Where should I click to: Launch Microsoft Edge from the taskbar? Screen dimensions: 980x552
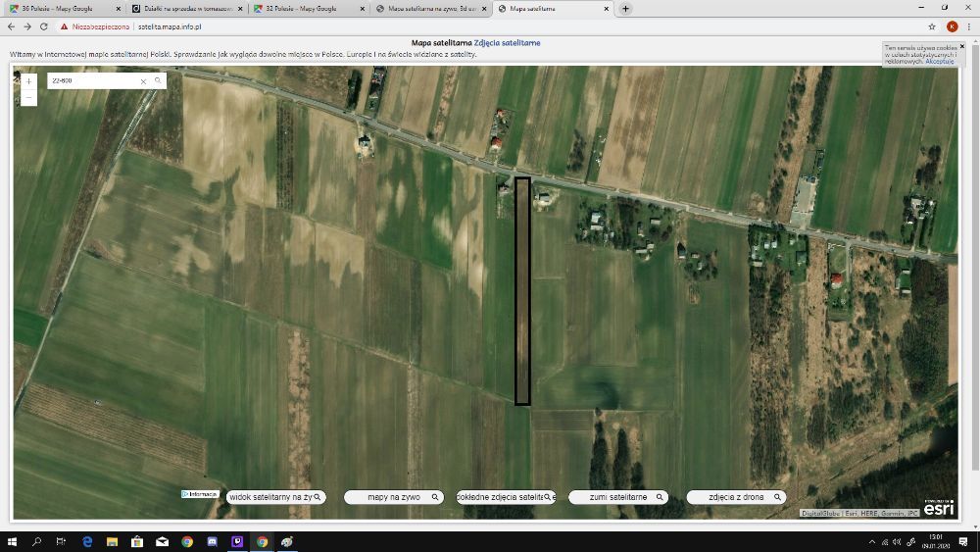click(87, 541)
